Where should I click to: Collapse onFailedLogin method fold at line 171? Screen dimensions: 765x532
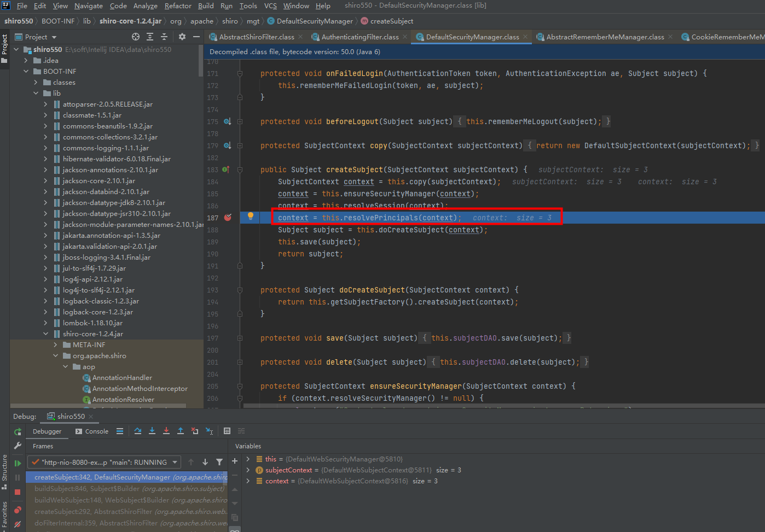tap(240, 73)
